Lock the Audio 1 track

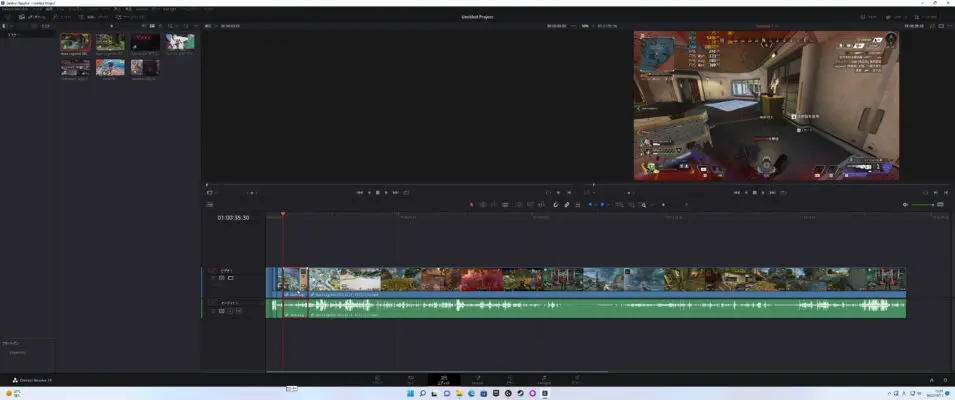coord(213,311)
